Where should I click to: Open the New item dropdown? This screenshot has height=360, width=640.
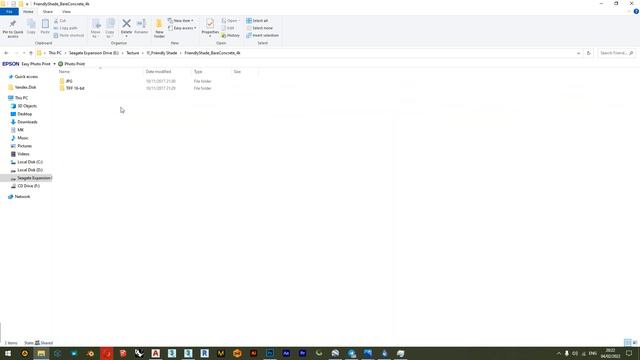pos(181,21)
